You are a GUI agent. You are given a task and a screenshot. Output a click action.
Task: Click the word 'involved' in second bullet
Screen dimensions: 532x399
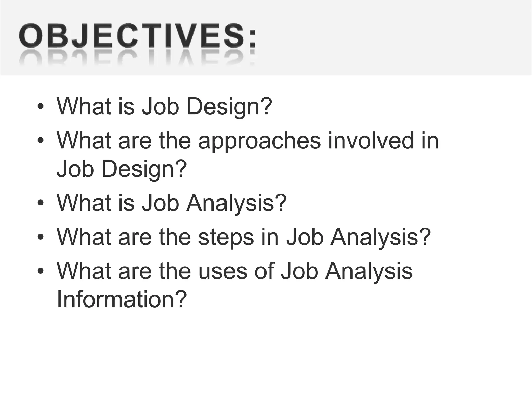pyautogui.click(x=371, y=141)
